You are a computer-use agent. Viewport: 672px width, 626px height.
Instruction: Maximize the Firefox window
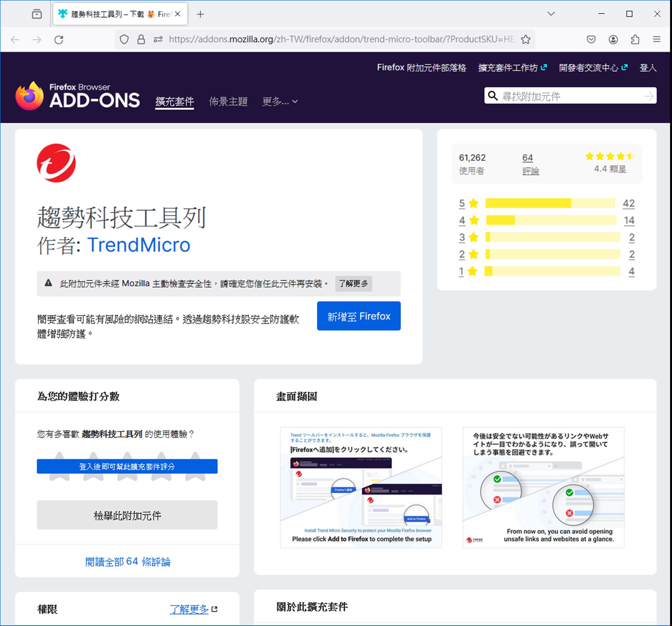click(629, 14)
